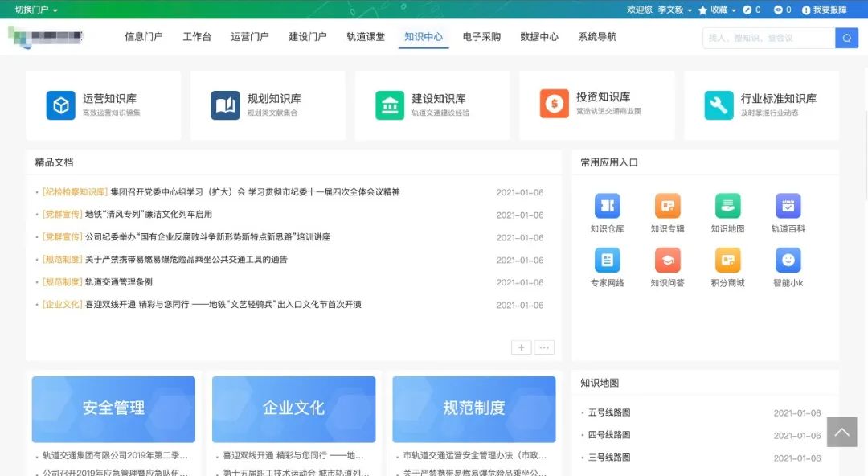Click the message counter icon
The width and height of the screenshot is (868, 476).
pos(778,10)
